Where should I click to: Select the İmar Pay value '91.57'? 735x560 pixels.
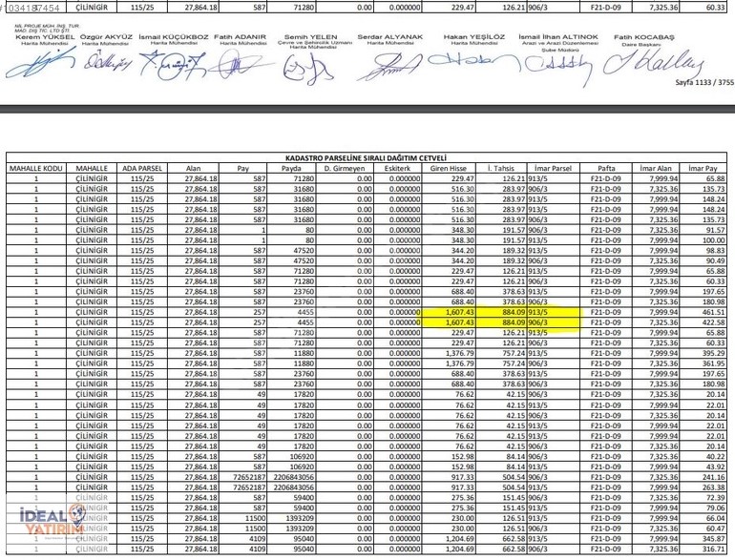point(716,230)
